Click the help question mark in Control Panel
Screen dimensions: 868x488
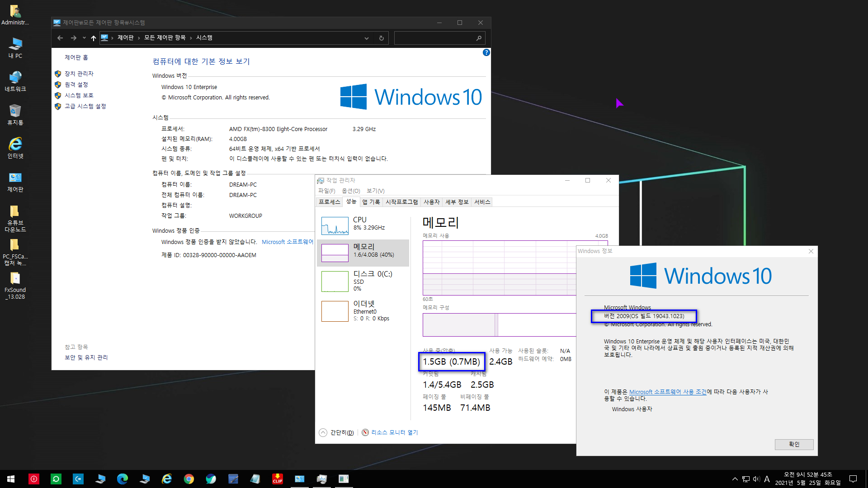(x=486, y=52)
